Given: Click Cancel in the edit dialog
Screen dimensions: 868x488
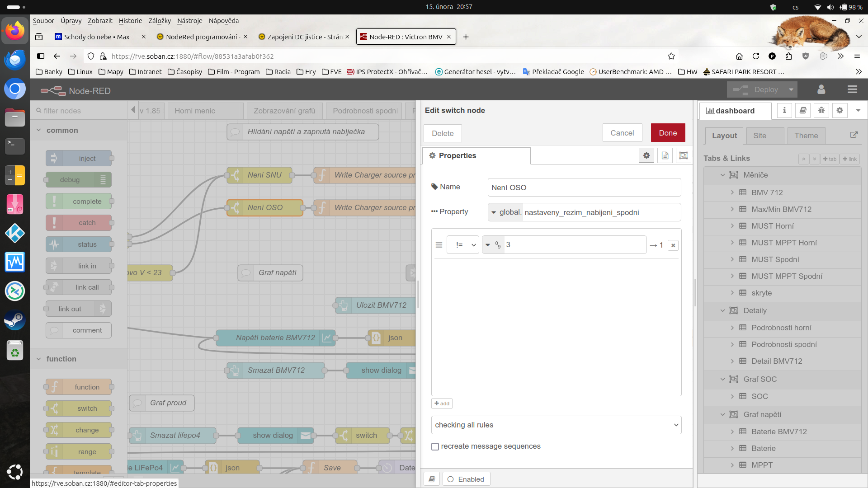Looking at the screenshot, I should [x=622, y=133].
